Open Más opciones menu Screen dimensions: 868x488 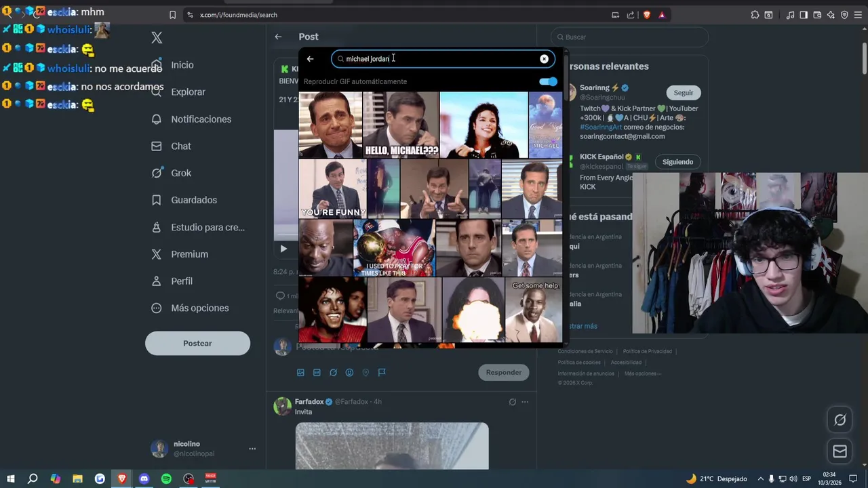190,308
